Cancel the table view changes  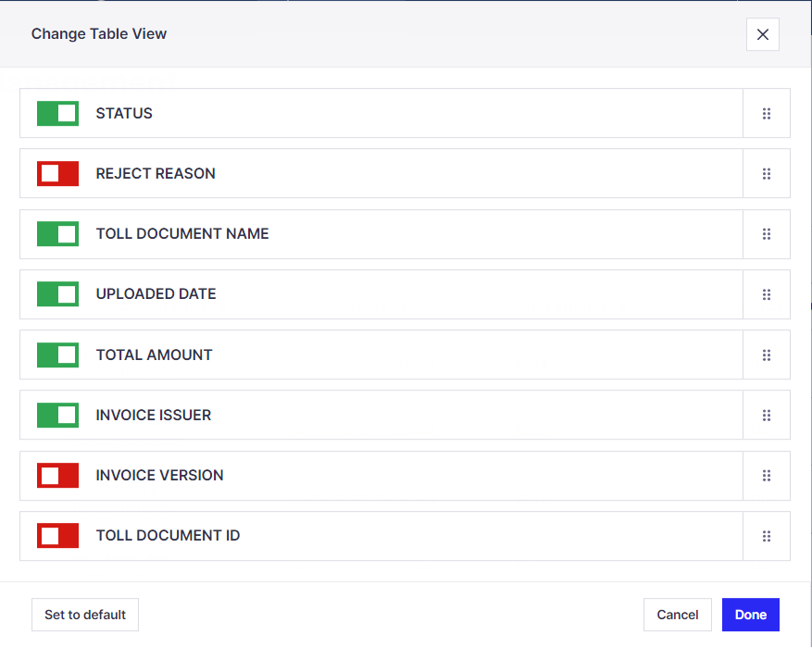pyautogui.click(x=678, y=614)
